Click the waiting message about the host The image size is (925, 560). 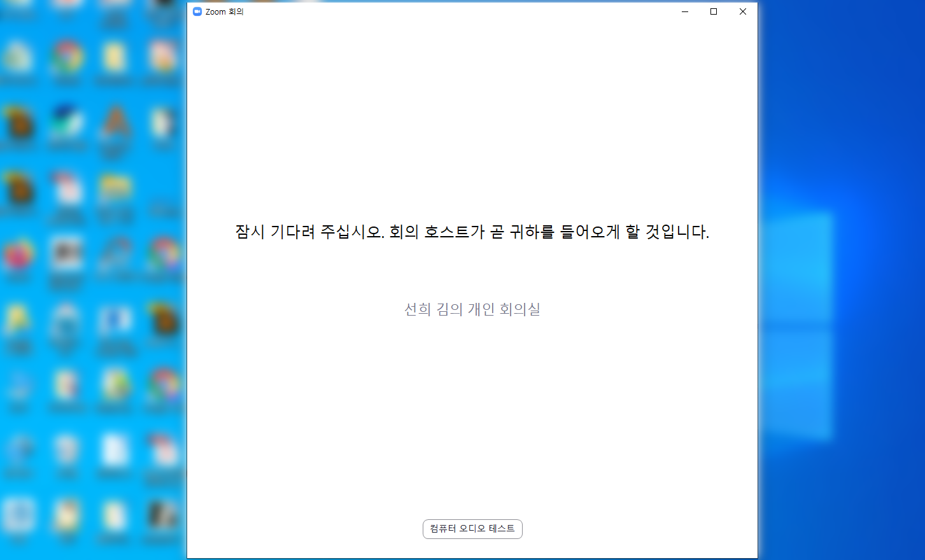tap(472, 232)
